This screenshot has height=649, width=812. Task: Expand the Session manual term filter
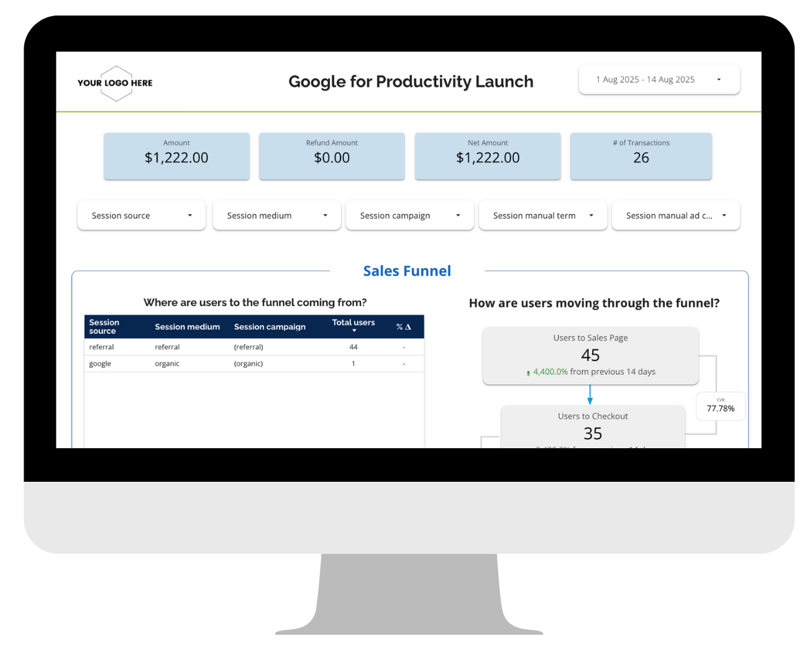[x=543, y=216]
